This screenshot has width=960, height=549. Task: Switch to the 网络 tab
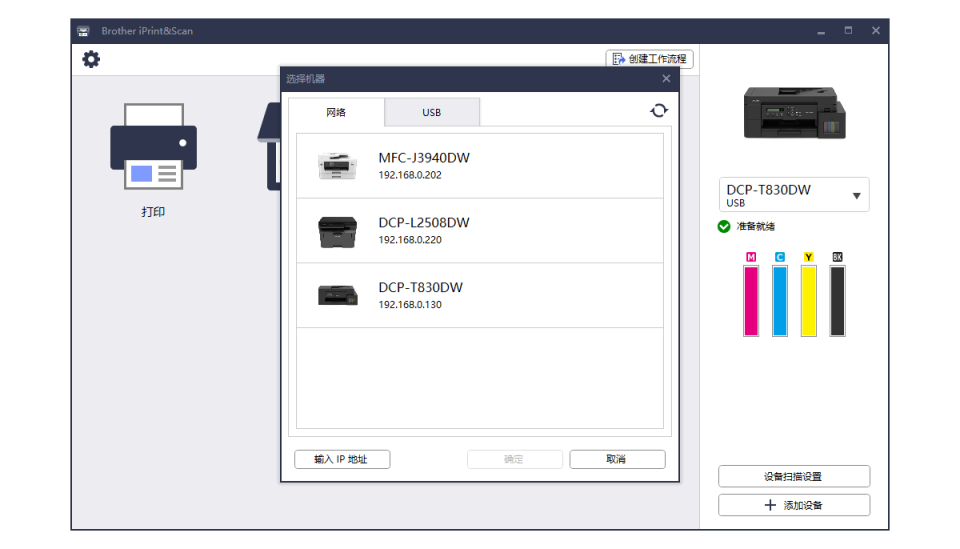[336, 112]
